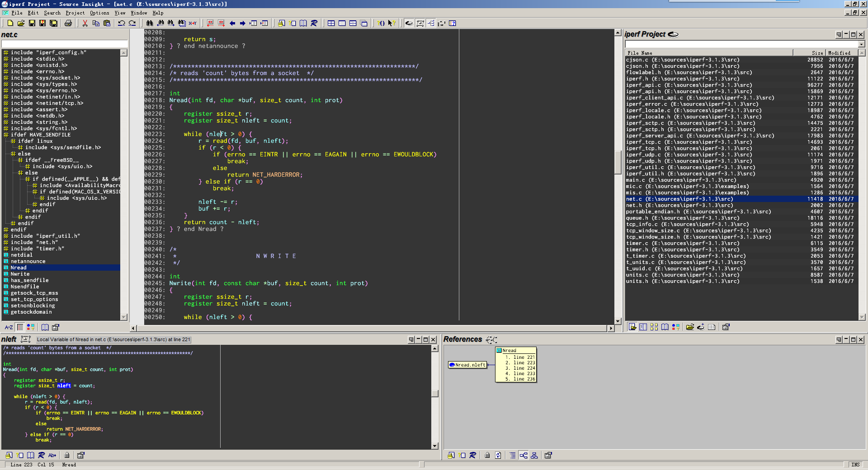Click the code editor vertical scrollbar thumb

point(618,162)
